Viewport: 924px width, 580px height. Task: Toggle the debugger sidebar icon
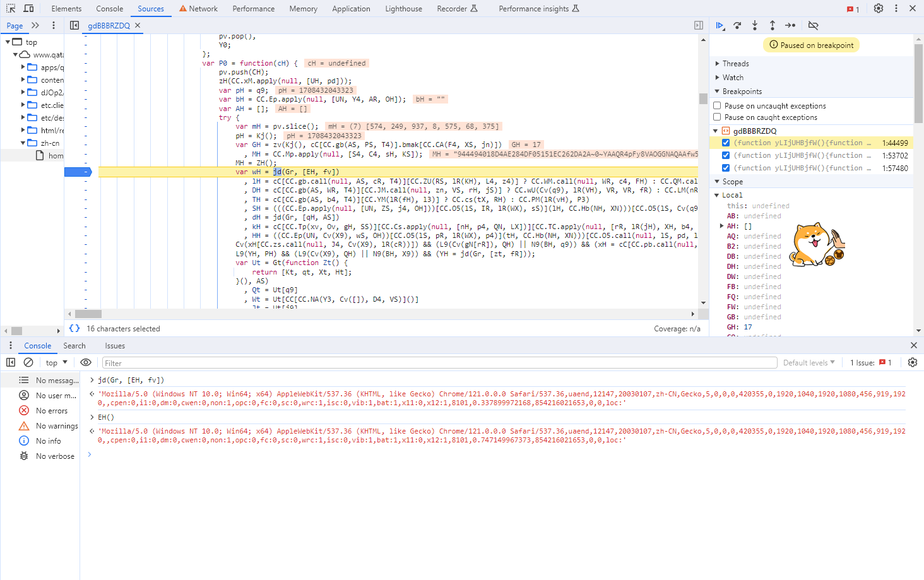tap(699, 25)
